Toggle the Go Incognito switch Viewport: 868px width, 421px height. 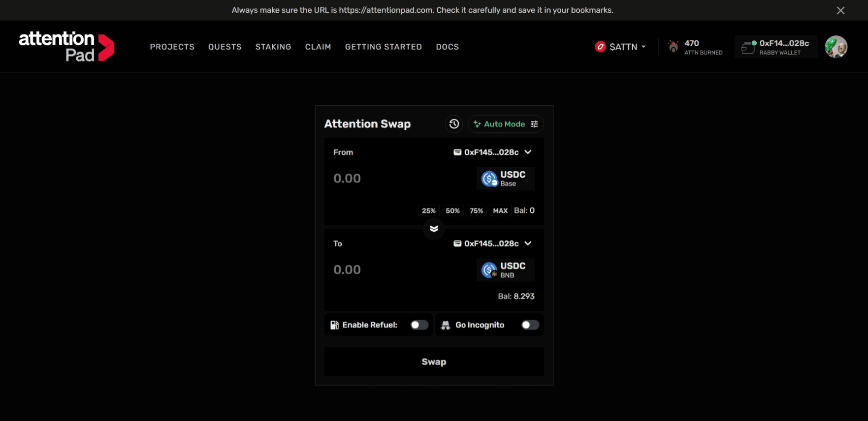(x=530, y=325)
